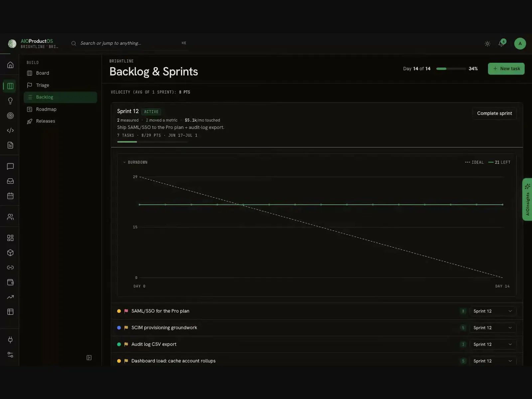Collapse the sidebar panel icon
This screenshot has width=532, height=399.
click(89, 358)
